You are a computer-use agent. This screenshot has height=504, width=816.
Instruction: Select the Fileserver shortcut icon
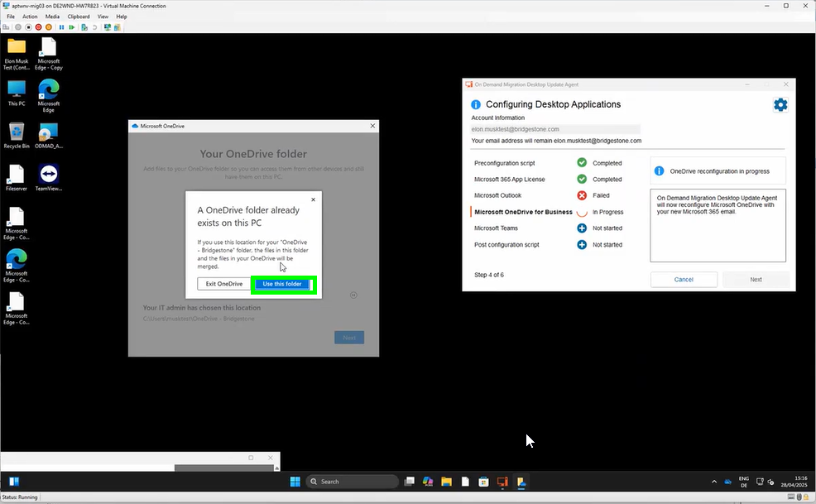[x=17, y=178]
